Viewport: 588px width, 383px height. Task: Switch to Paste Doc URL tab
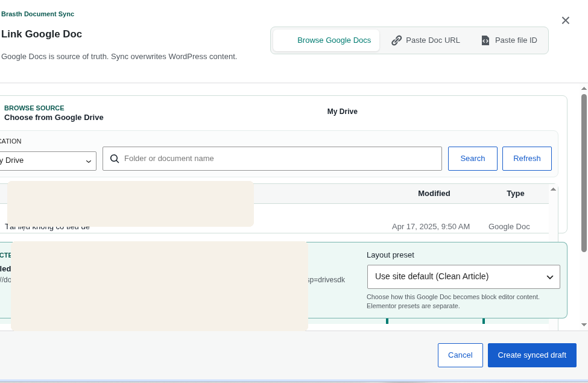[426, 40]
